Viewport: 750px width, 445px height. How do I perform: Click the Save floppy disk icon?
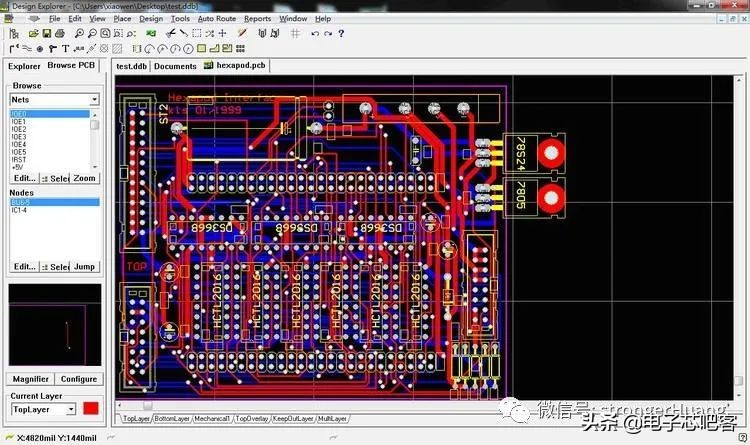(46, 33)
